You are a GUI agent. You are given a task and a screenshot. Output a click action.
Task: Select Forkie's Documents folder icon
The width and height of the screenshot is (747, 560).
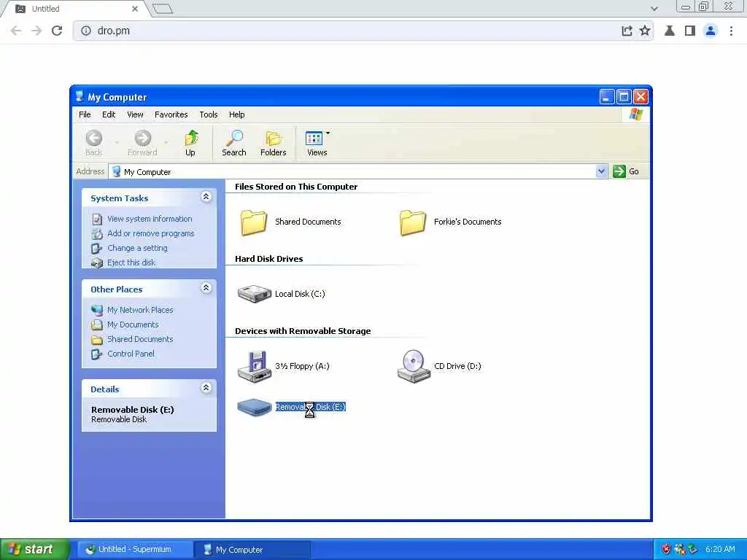point(413,222)
